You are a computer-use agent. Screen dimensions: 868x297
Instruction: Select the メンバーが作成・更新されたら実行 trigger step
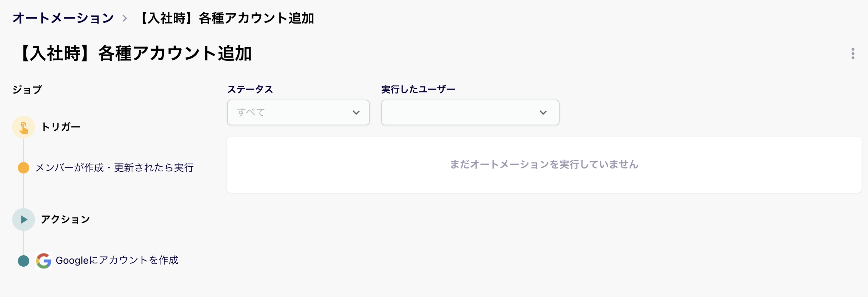coord(115,168)
